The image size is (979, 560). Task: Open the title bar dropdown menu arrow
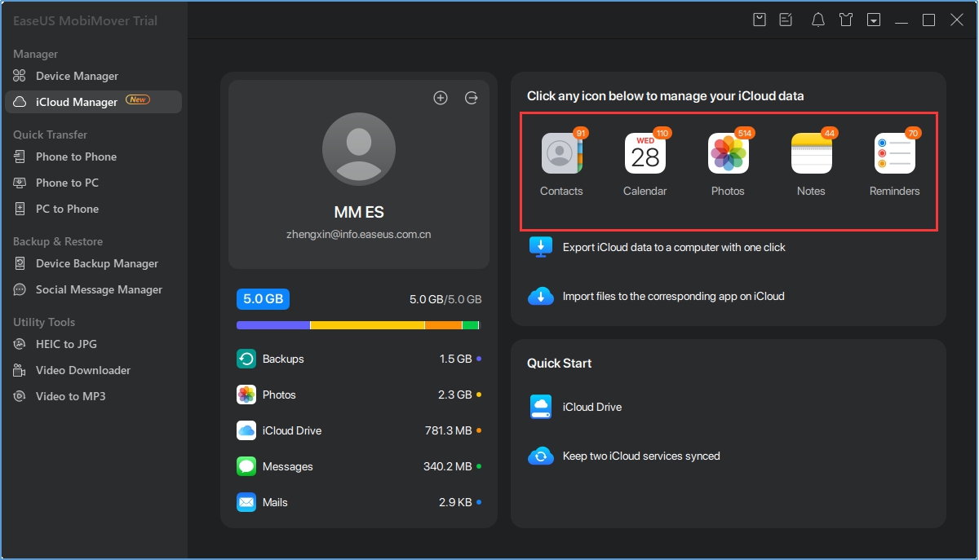[x=874, y=20]
